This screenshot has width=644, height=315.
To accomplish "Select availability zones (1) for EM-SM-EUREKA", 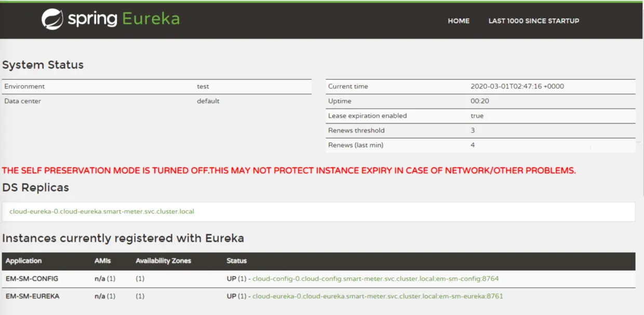I will (x=140, y=296).
